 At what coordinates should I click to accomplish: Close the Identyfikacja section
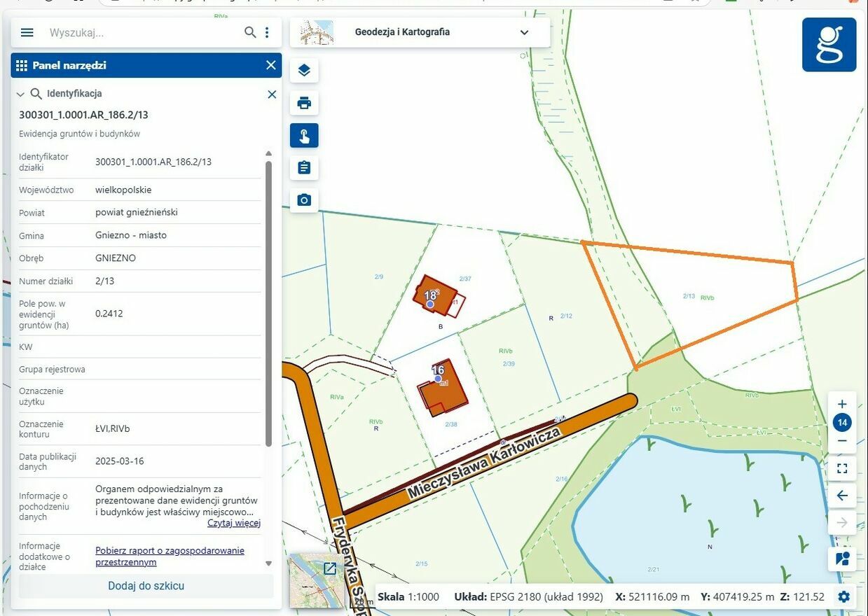[x=272, y=94]
